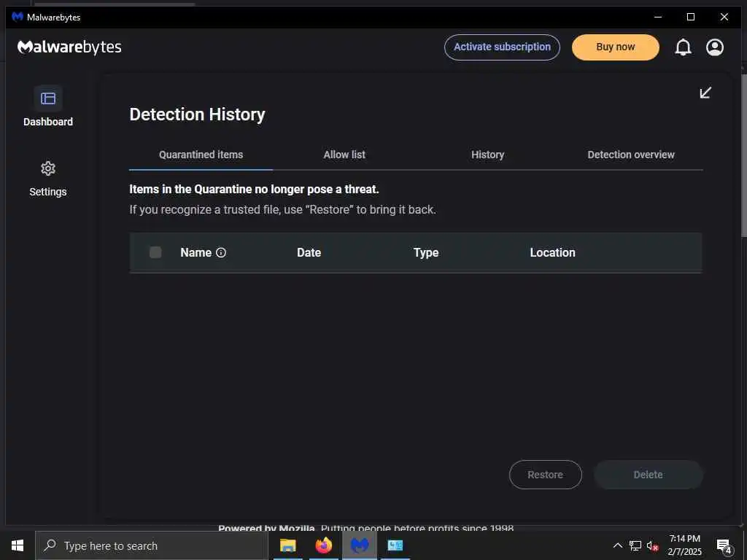Click the taskbar search box
This screenshot has width=747, height=560.
point(152,545)
